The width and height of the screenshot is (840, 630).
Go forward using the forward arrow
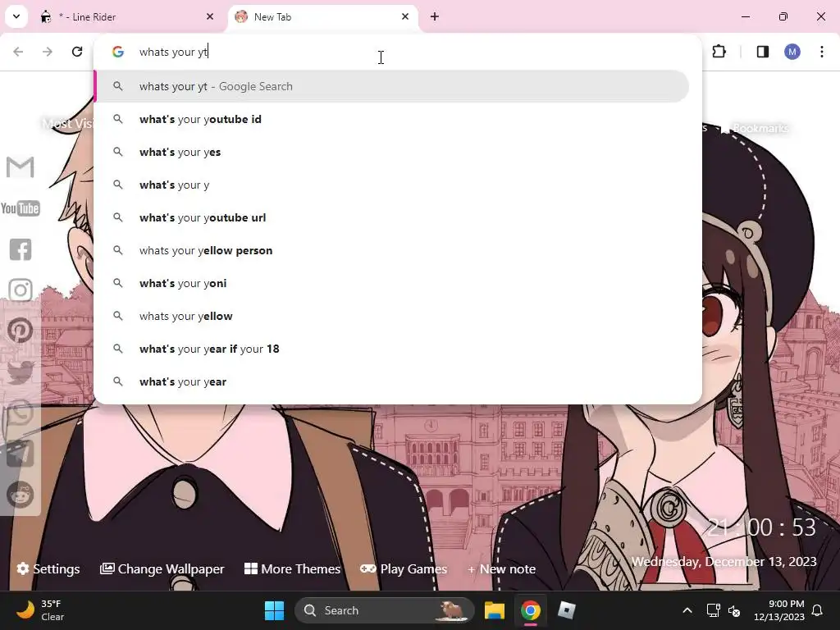click(x=48, y=52)
